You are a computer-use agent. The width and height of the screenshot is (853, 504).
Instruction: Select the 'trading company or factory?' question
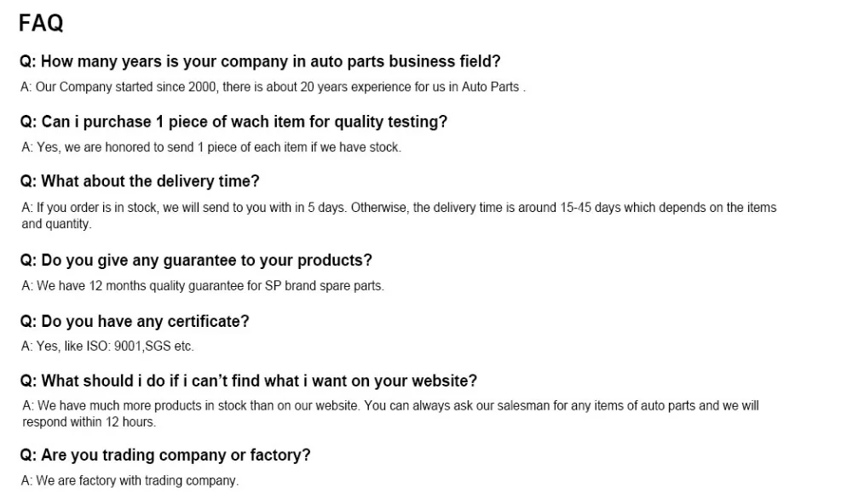[165, 455]
